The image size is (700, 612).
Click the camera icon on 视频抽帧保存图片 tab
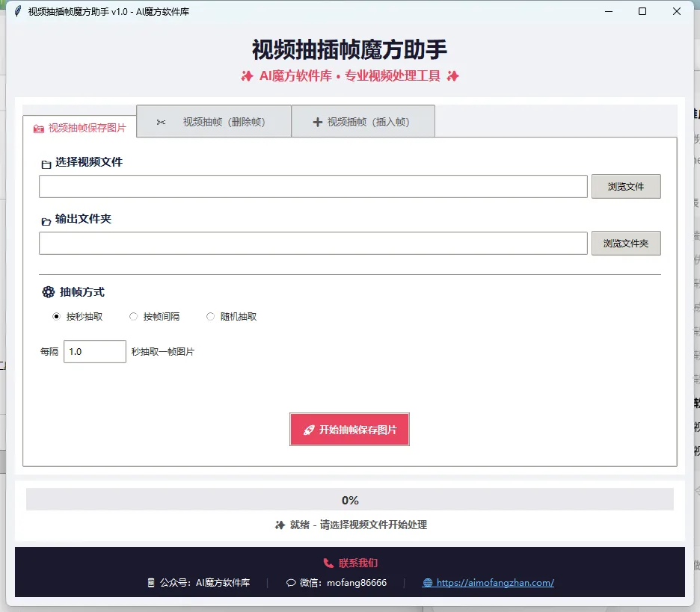(38, 129)
